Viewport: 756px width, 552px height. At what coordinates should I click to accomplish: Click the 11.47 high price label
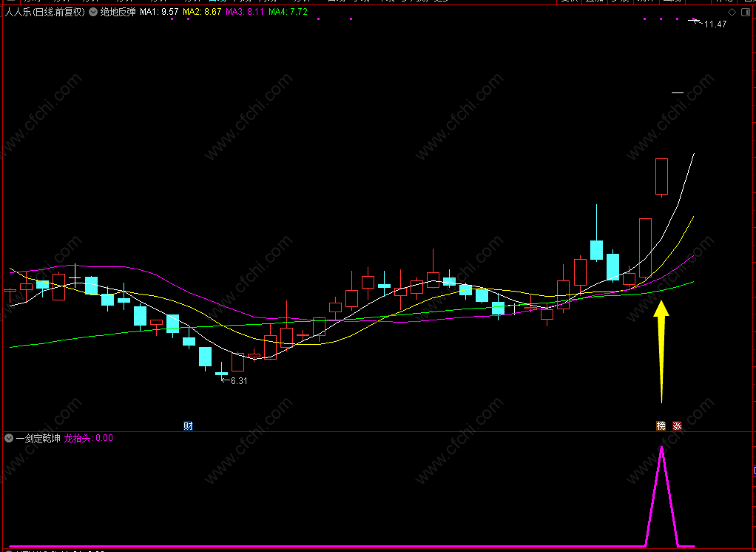tap(715, 24)
